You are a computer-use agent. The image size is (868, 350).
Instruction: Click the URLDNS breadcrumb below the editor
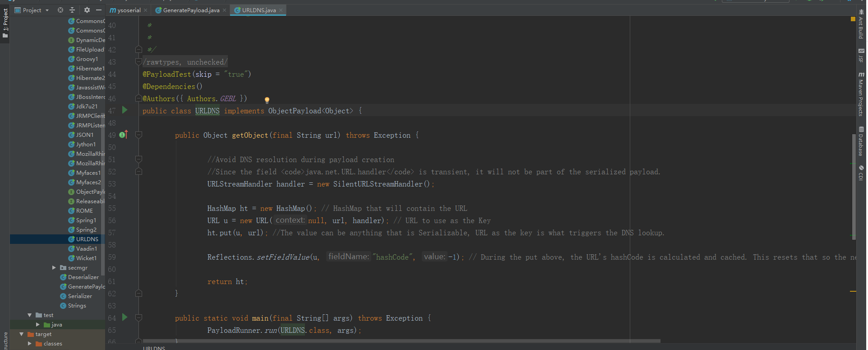[x=154, y=348]
